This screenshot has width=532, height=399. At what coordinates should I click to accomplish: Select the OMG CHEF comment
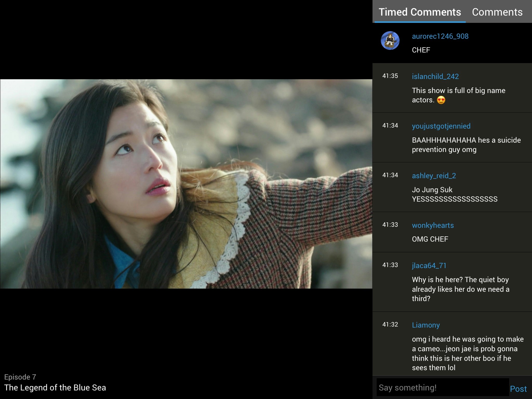(430, 239)
